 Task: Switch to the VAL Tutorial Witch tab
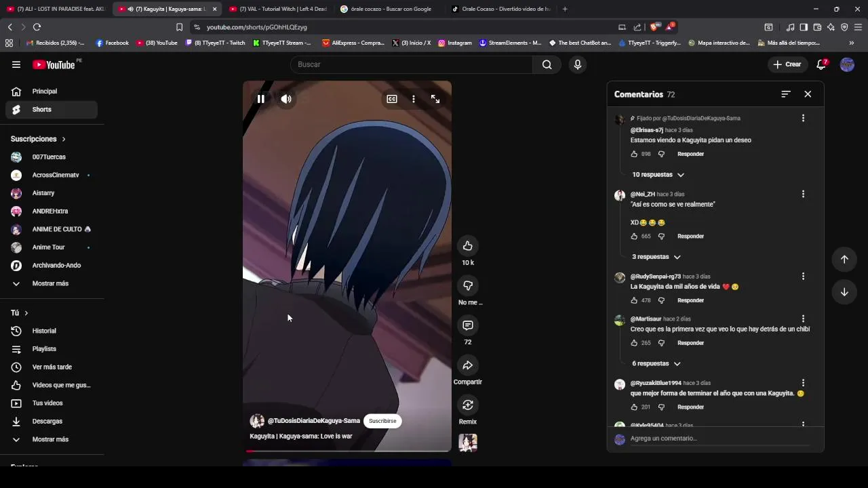click(x=278, y=9)
